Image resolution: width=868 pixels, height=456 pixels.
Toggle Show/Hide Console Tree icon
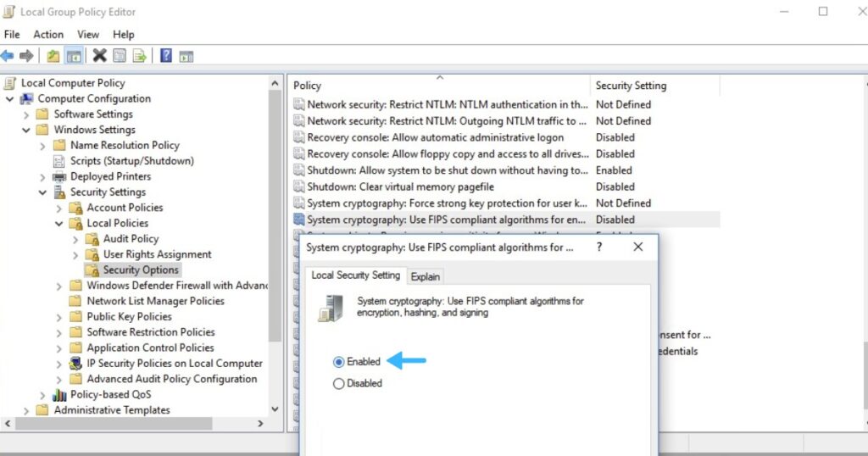74,56
